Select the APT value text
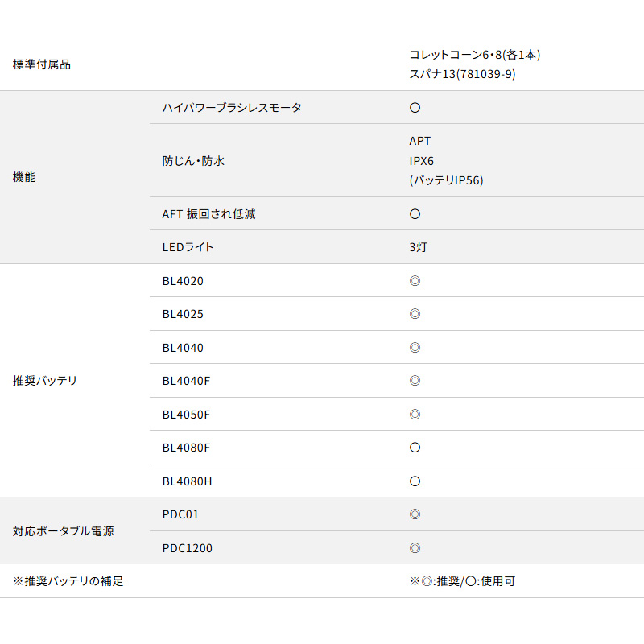 [419, 141]
